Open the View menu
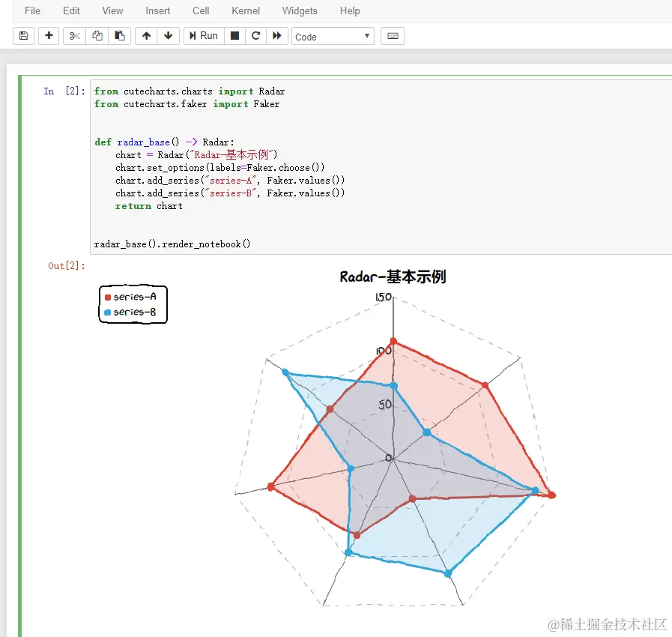This screenshot has height=637, width=672. [112, 10]
